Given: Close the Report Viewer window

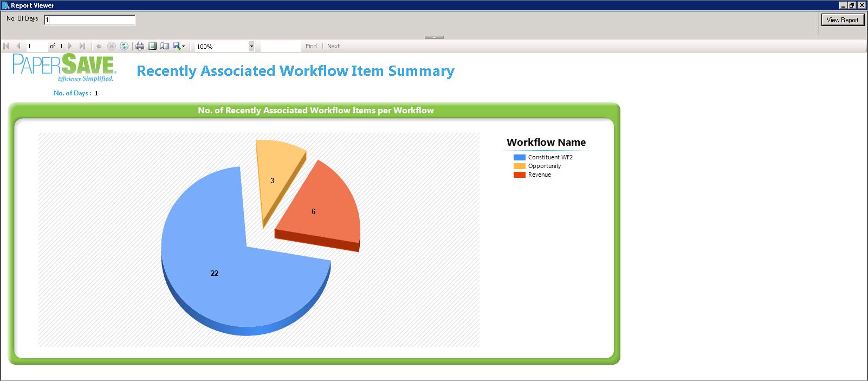Looking at the screenshot, I should coord(861,5).
